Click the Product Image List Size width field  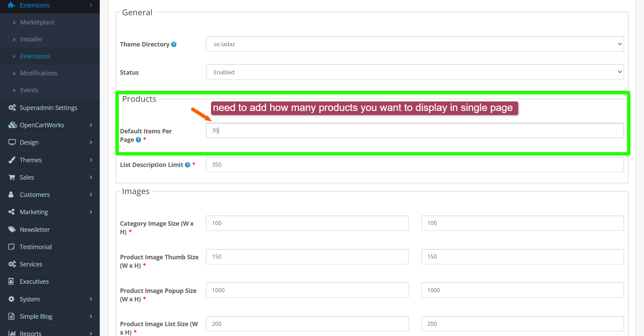point(307,324)
